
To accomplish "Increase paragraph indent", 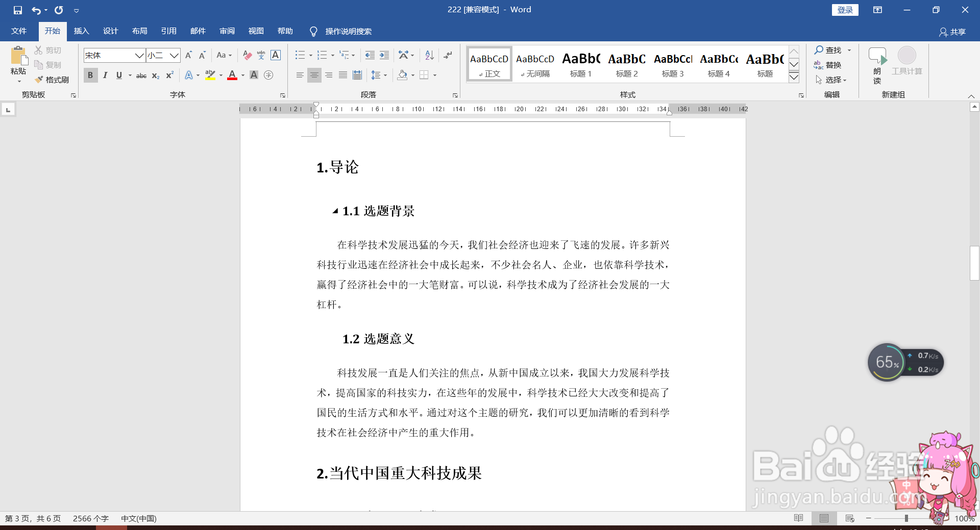I will coord(384,55).
